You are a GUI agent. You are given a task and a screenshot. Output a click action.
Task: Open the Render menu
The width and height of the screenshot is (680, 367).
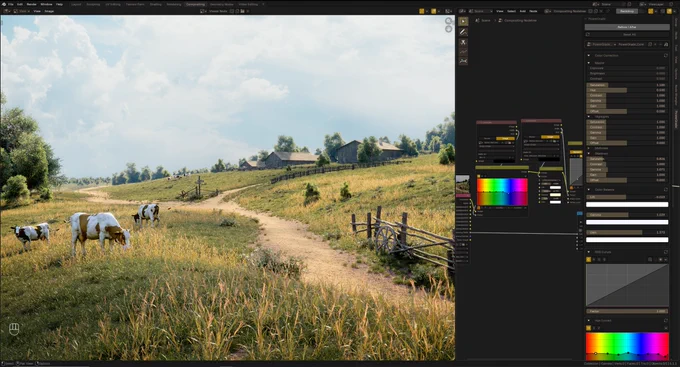[x=32, y=4]
